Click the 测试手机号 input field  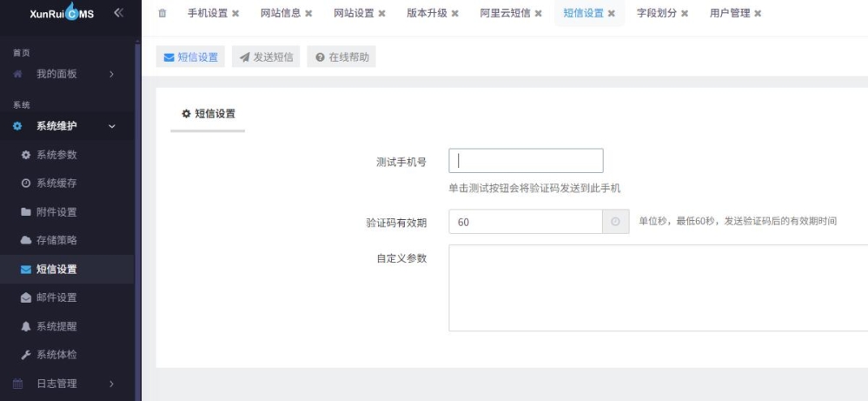click(x=526, y=161)
